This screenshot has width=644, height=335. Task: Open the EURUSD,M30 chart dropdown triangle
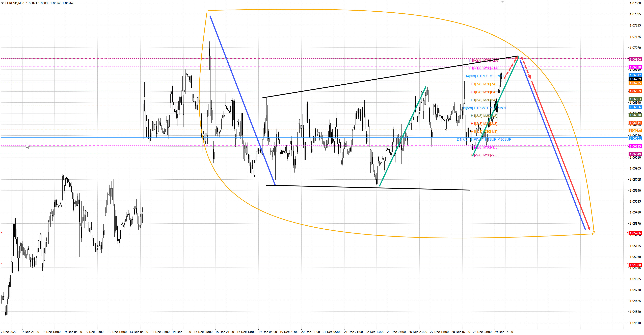[3, 3]
